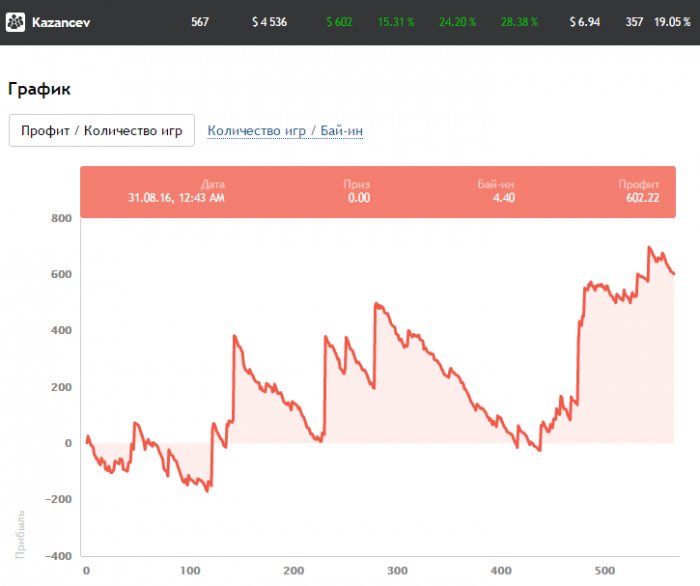Click the 15.31 % value
This screenshot has height=586, width=700.
pyautogui.click(x=396, y=22)
